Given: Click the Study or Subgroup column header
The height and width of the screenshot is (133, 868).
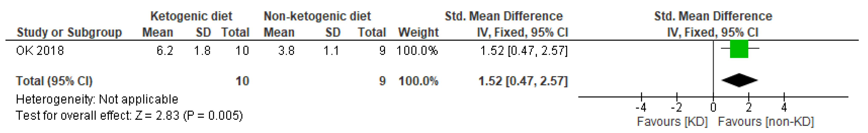Looking at the screenshot, I should [69, 32].
